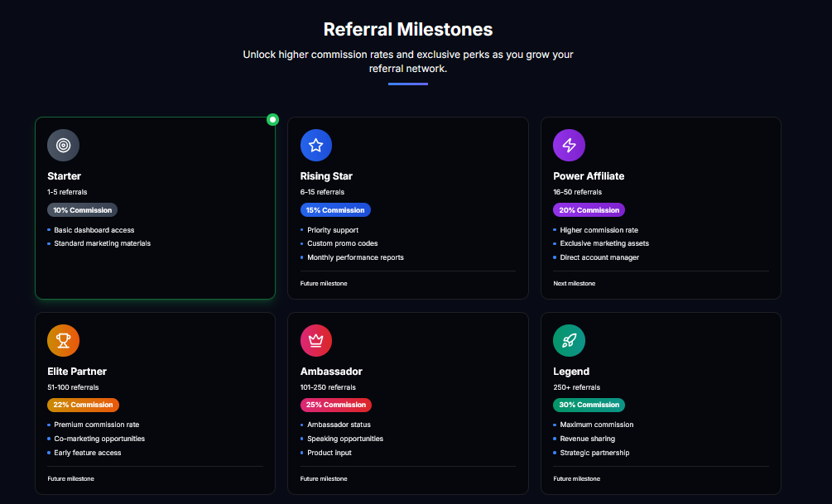Click the Legend card title
832x504 pixels.
pyautogui.click(x=571, y=372)
